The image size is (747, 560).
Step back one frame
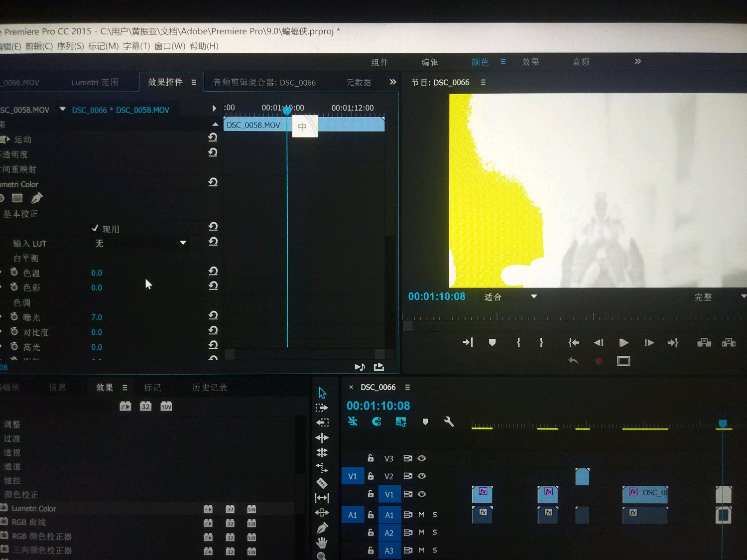[x=599, y=342]
